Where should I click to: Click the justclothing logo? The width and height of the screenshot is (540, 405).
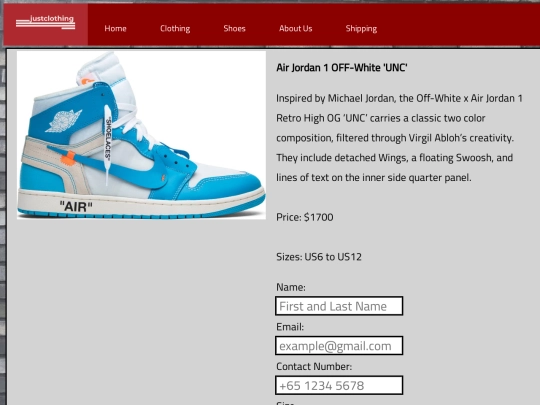[45, 22]
